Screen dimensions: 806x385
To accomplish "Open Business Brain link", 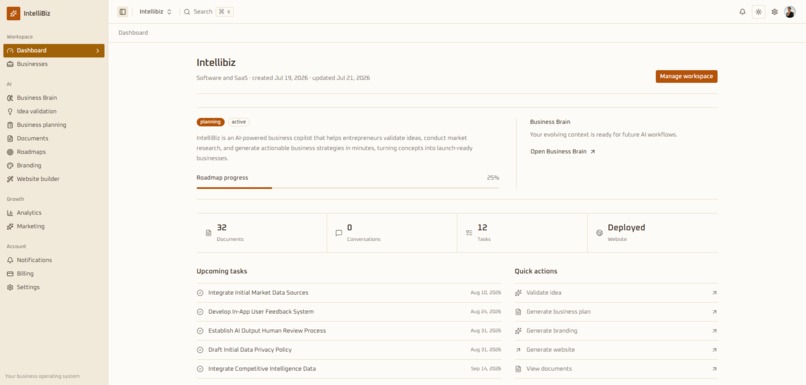I will (x=562, y=152).
